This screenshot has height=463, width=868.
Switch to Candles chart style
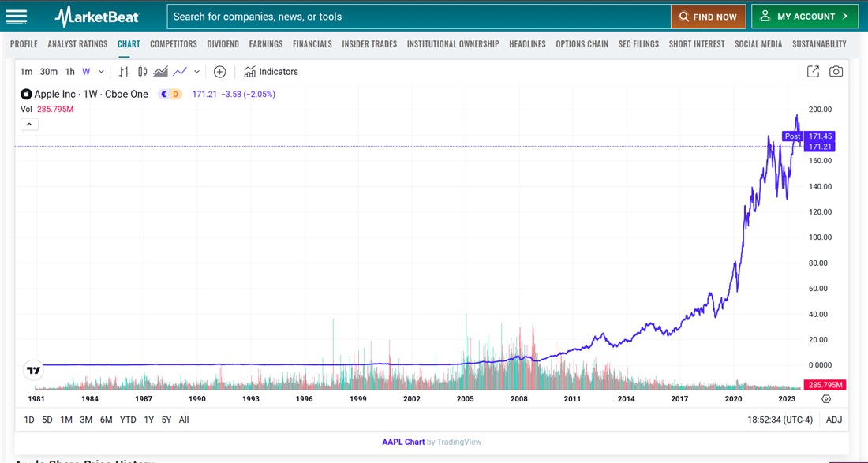(x=142, y=72)
